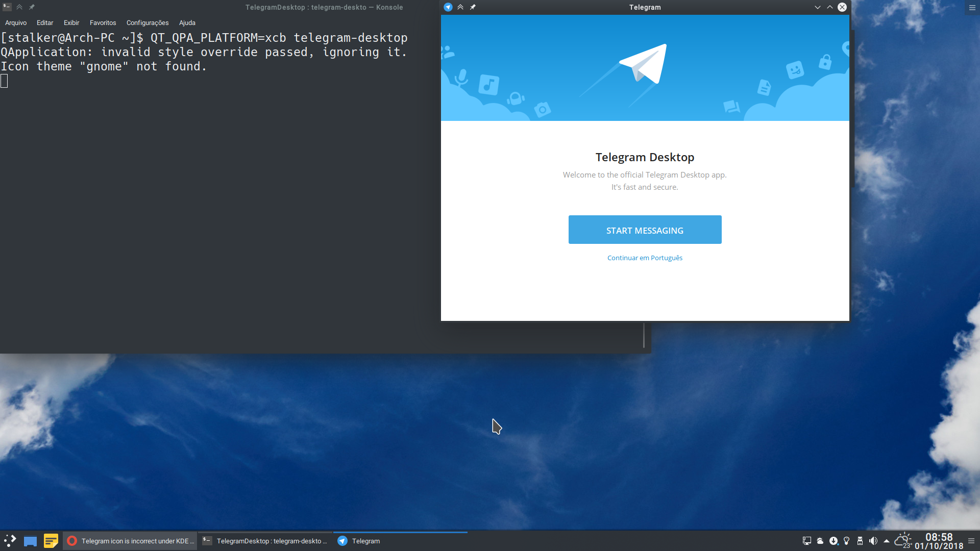Open the shade dropdown on Telegram titlebar
The width and height of the screenshot is (980, 551).
818,7
